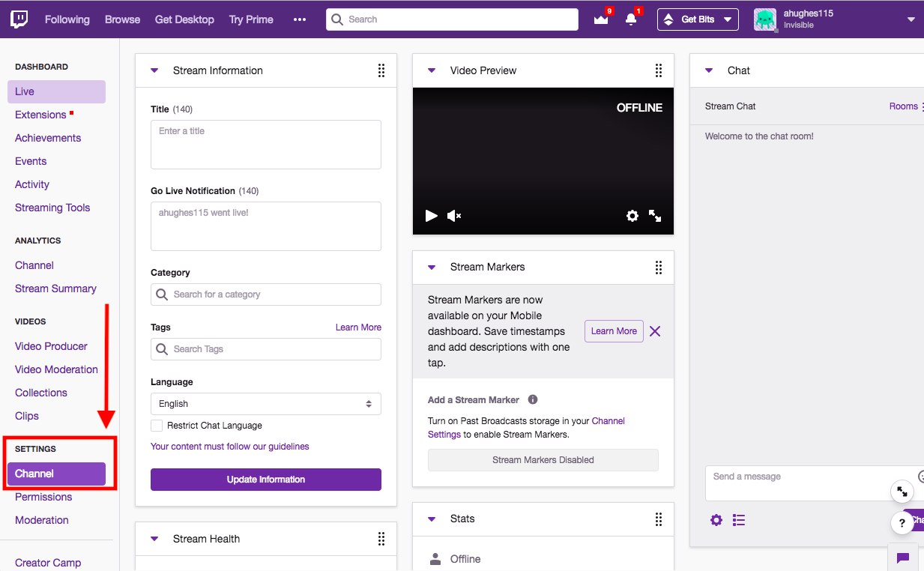Click Update Information button

(266, 480)
